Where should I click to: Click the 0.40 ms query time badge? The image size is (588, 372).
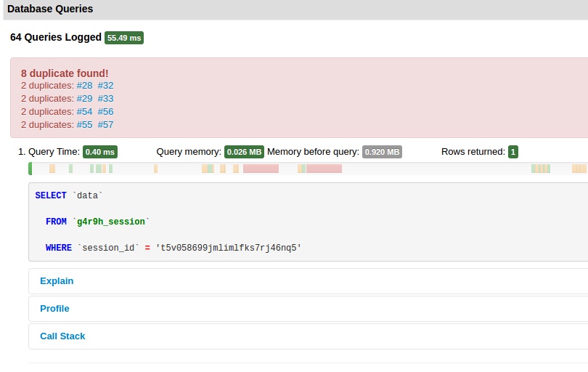tap(99, 152)
